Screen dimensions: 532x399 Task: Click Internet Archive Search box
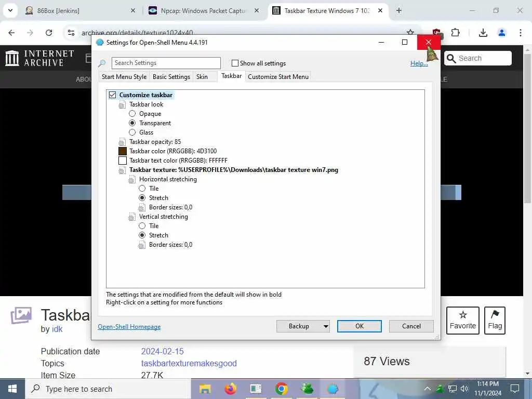click(x=478, y=58)
